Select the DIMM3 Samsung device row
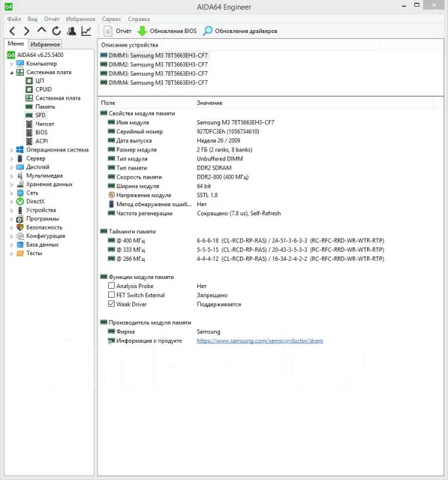This screenshot has height=480, width=448. tap(154, 73)
